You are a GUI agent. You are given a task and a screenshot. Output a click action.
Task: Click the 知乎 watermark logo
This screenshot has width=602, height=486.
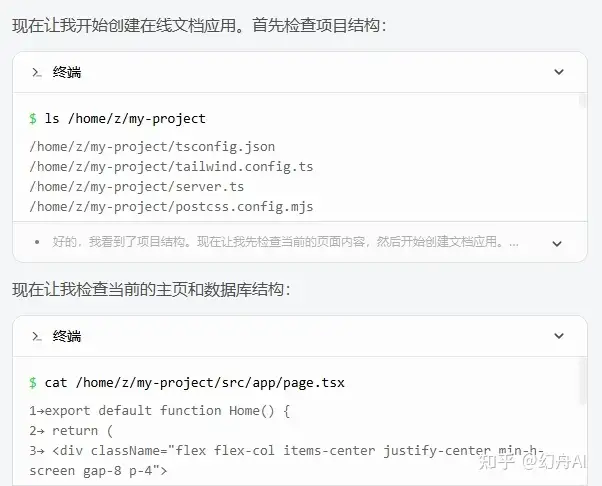[498, 462]
